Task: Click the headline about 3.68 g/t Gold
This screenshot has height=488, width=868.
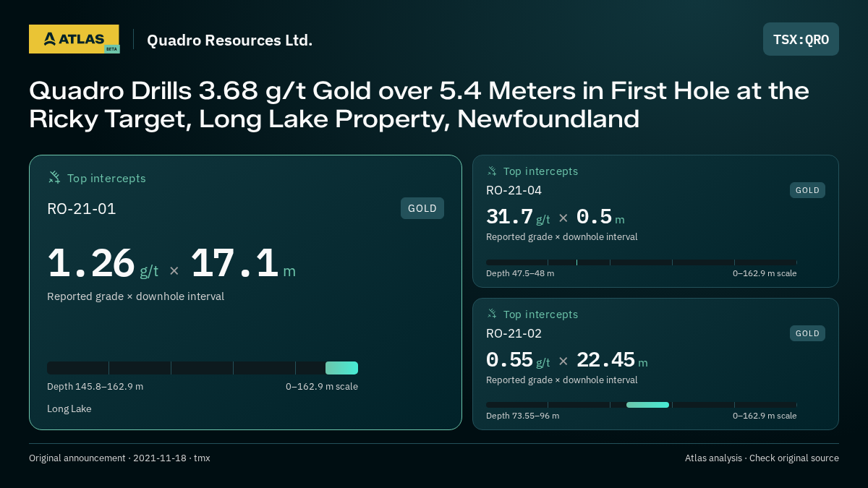Action: tap(419, 105)
